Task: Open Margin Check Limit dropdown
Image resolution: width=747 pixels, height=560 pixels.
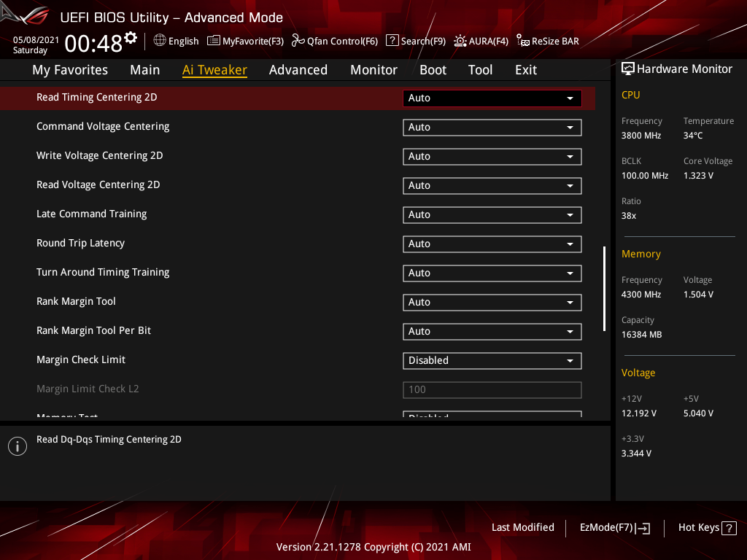Action: click(492, 360)
